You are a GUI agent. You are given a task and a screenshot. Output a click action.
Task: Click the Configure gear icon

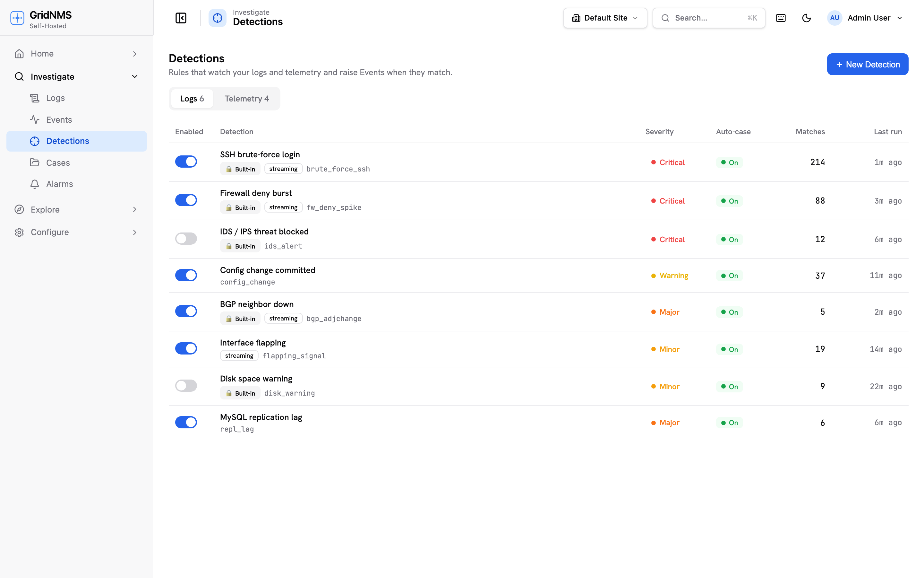[19, 232]
